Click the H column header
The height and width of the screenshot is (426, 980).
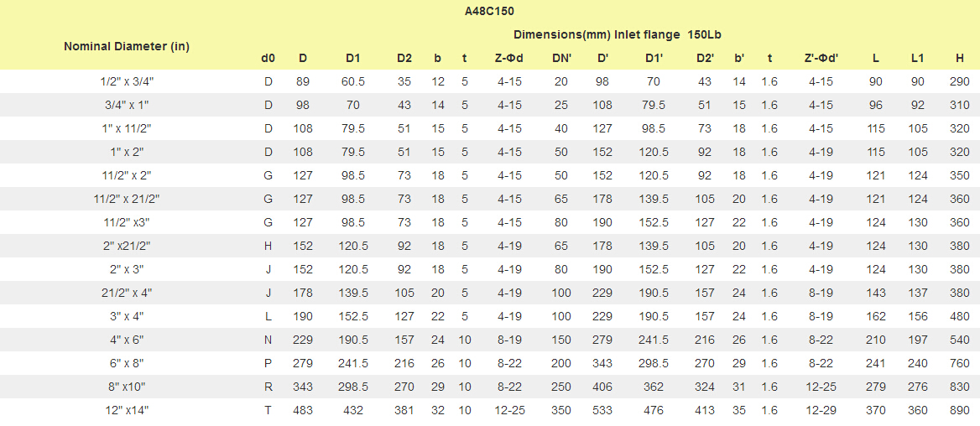tap(959, 59)
